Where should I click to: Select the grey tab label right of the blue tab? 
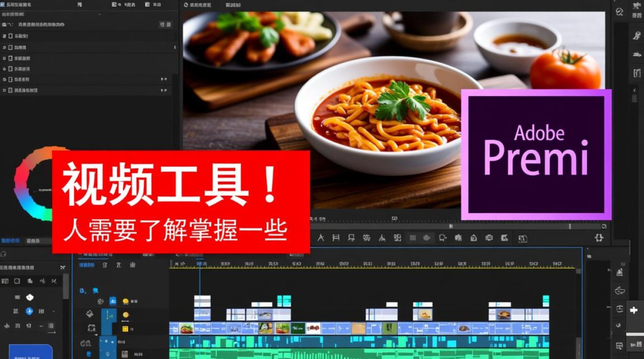[x=33, y=241]
